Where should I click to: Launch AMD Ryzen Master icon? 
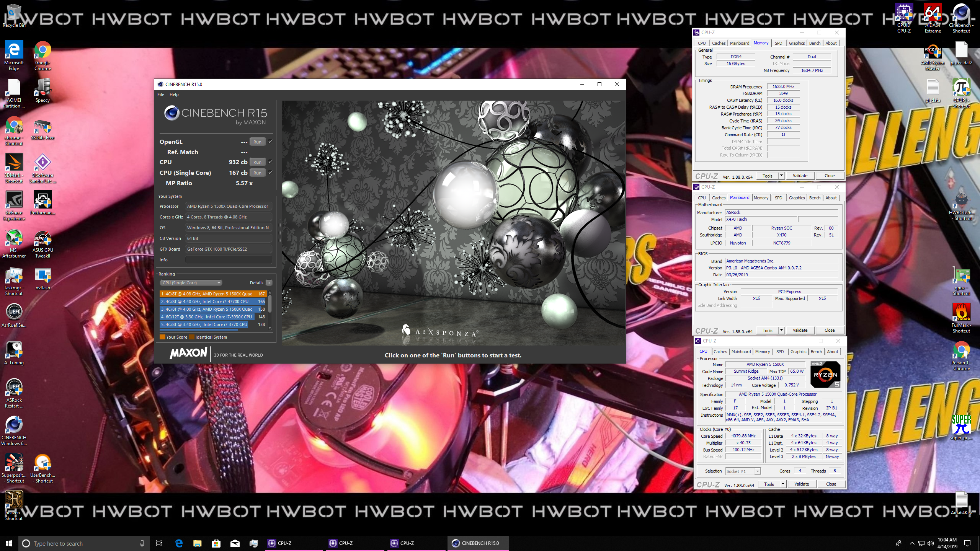coord(933,57)
